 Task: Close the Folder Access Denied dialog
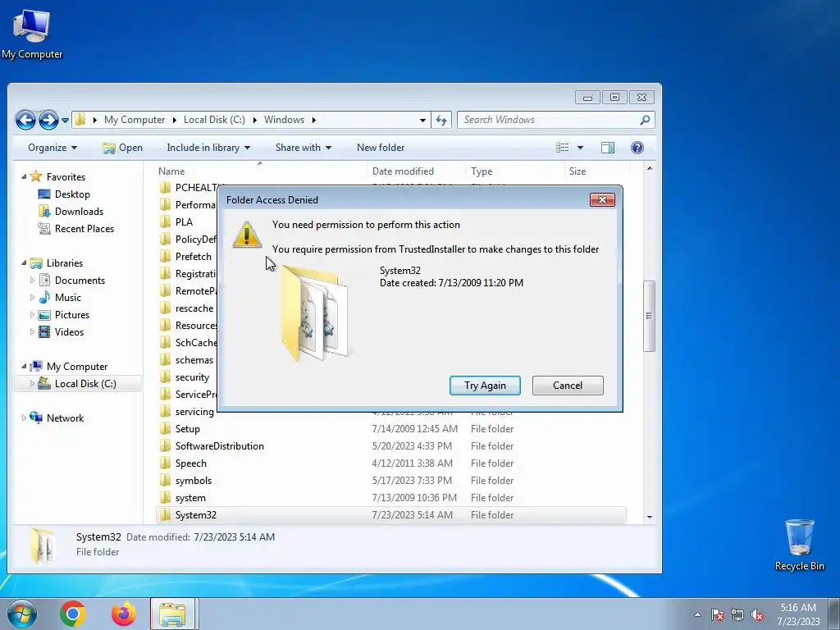pyautogui.click(x=602, y=200)
